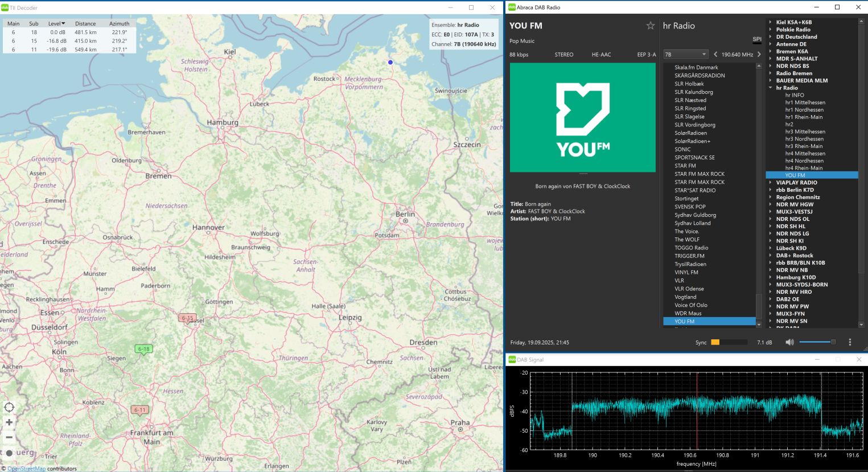Click the 6-18 transmitter marker on map
Viewport: 868px width, 472px height.
pos(143,349)
